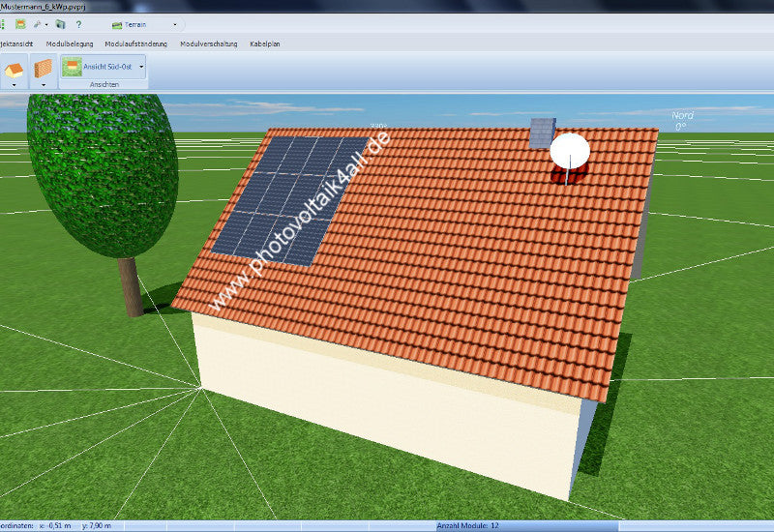Click the Terrain button in quick toolbar

coord(130,25)
